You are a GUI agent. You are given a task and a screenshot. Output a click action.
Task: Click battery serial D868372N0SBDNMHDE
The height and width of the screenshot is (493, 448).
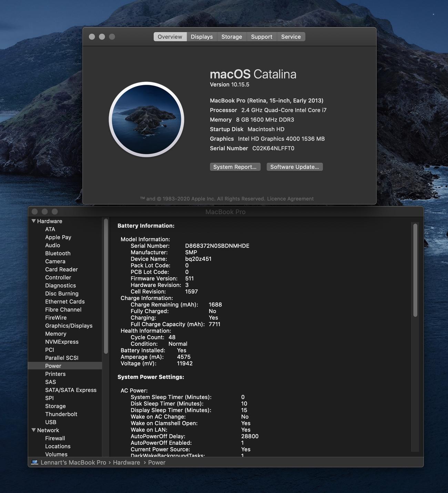point(217,246)
